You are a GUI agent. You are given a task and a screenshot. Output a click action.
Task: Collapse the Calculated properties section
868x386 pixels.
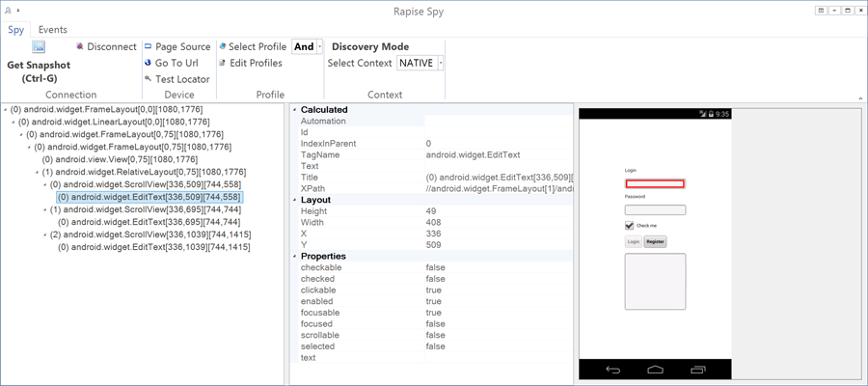tap(294, 110)
